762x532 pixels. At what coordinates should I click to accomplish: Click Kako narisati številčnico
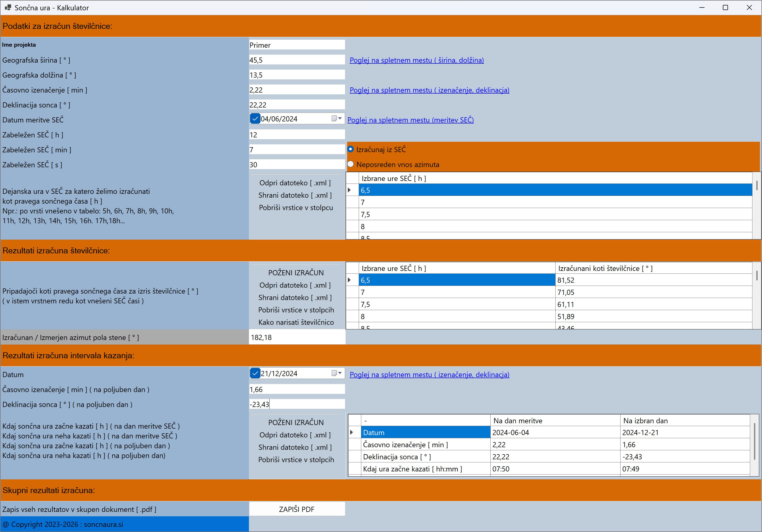[296, 322]
